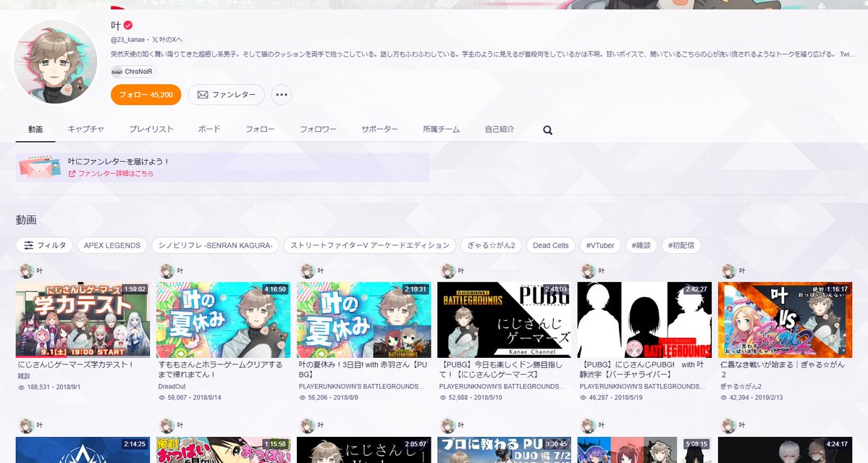Click the fan letter envelope banner image

pos(39,167)
